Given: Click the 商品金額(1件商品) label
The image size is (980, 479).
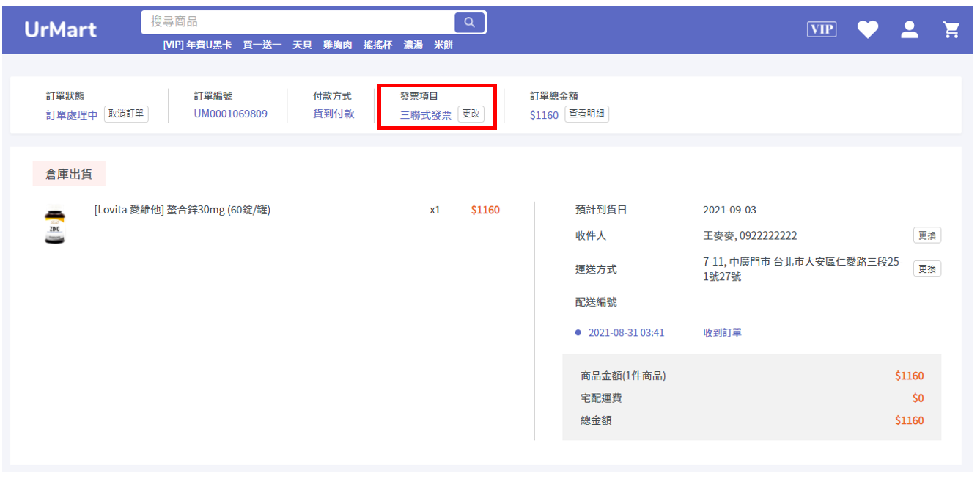Looking at the screenshot, I should pos(623,376).
